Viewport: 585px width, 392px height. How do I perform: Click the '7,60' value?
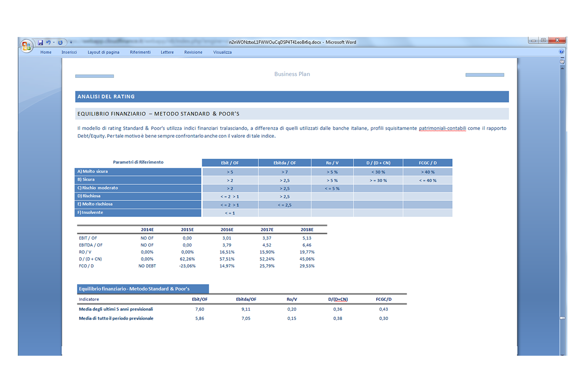point(200,309)
